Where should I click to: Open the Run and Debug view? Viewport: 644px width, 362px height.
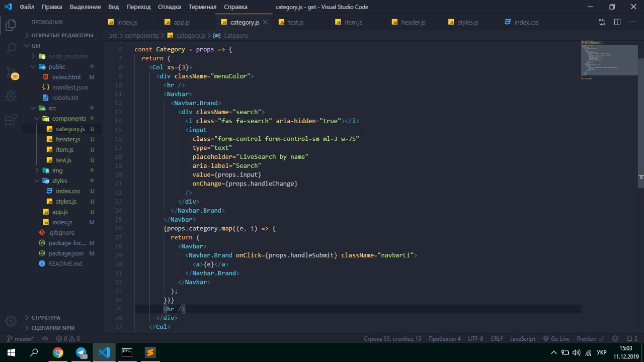click(x=11, y=96)
